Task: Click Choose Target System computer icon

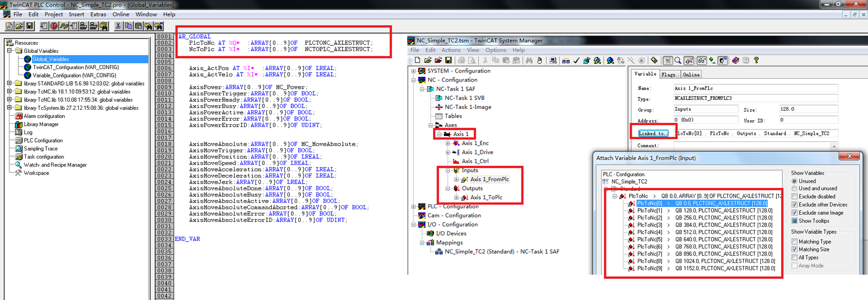Action: coord(552,60)
